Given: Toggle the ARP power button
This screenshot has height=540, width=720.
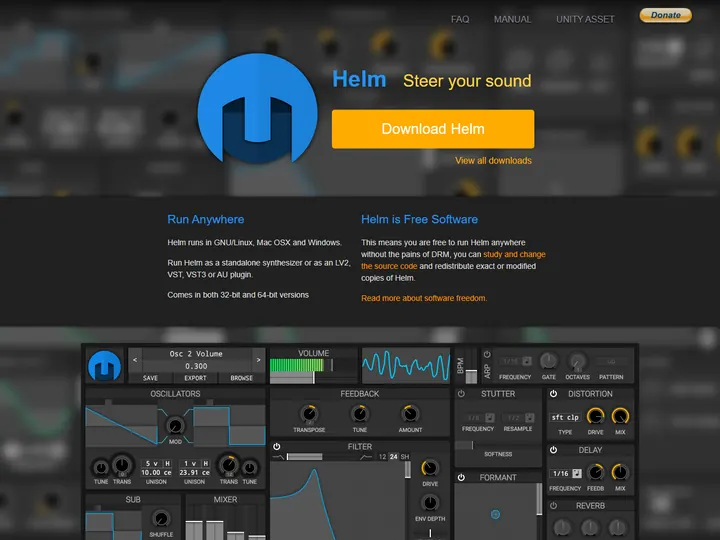Looking at the screenshot, I should 487,354.
